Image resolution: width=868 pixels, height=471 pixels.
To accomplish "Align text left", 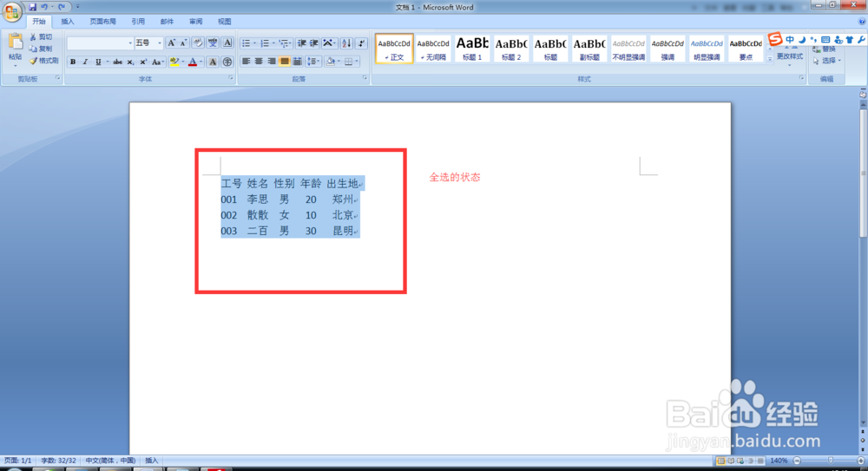I will click(x=246, y=62).
